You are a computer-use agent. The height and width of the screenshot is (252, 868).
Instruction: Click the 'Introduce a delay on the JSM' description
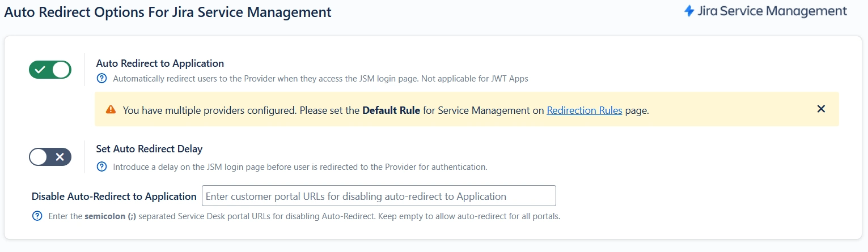pyautogui.click(x=300, y=167)
